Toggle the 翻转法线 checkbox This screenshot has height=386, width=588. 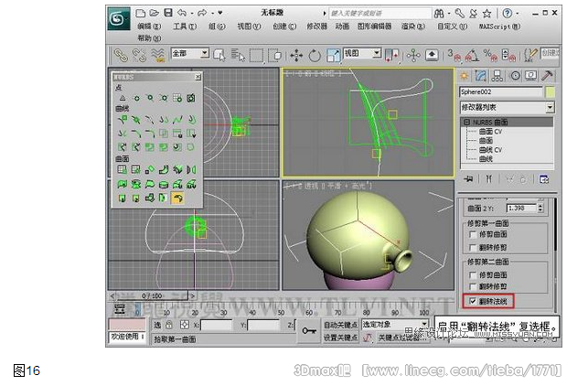(x=473, y=301)
